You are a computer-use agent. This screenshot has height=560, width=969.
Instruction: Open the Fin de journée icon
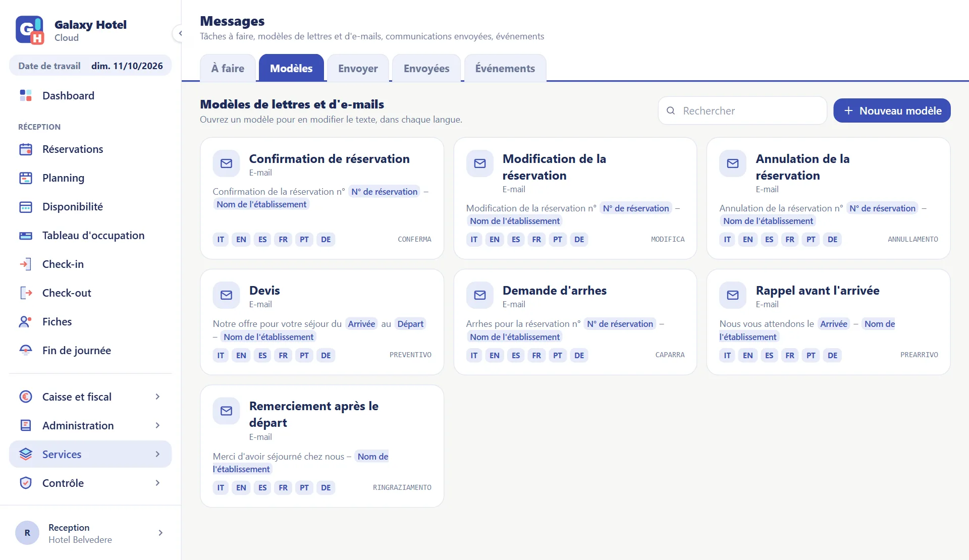(26, 351)
